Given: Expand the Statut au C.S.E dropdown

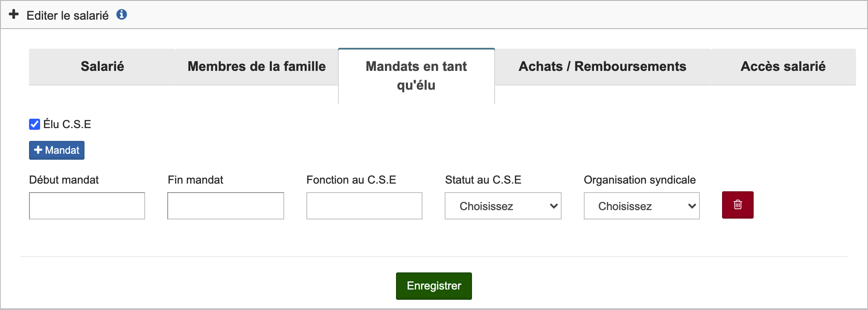Looking at the screenshot, I should [503, 206].
